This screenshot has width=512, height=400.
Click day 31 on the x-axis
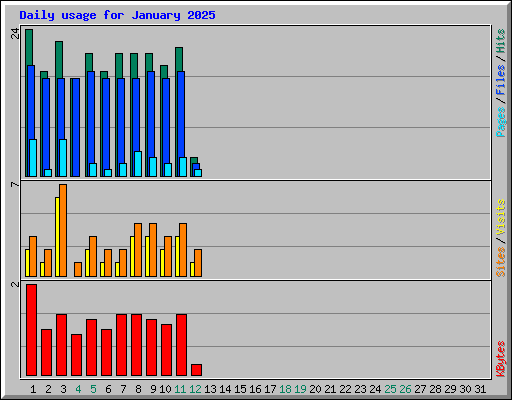[480, 389]
